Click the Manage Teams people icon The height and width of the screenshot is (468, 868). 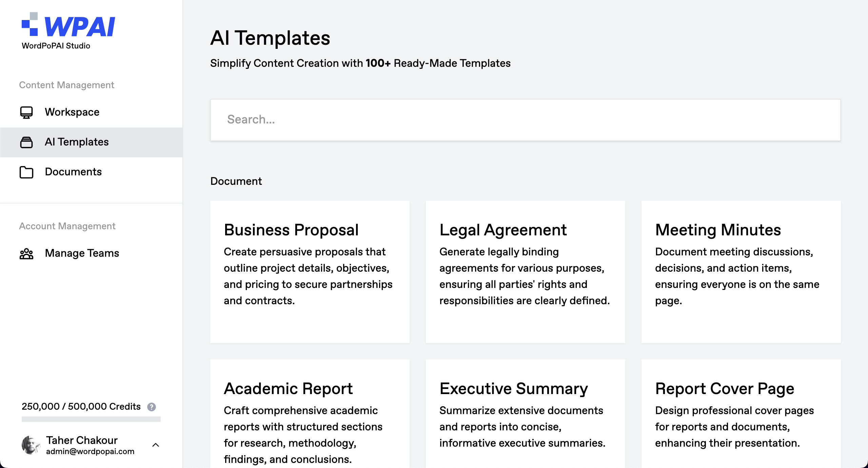click(x=26, y=253)
